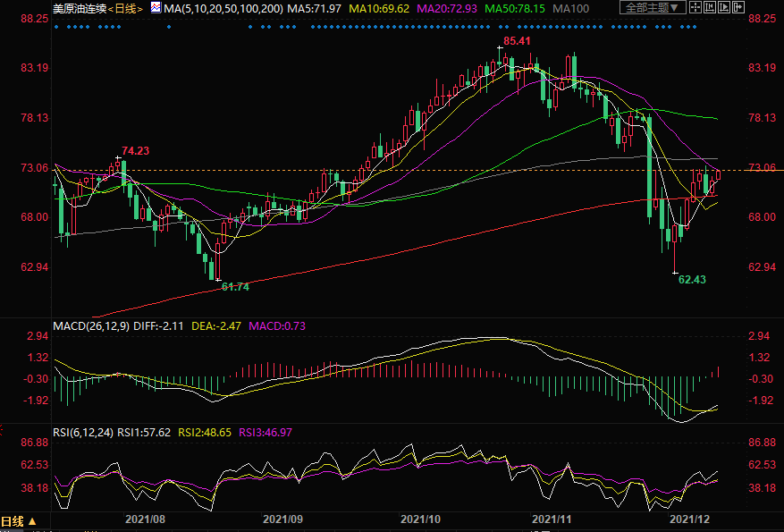Viewport: 784px width, 532px height.
Task: Expand the 日线 period selector at bottom-left
Action: click(19, 521)
